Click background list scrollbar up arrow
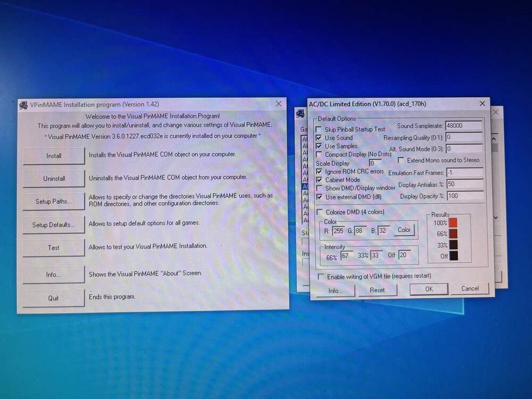 tap(494, 139)
